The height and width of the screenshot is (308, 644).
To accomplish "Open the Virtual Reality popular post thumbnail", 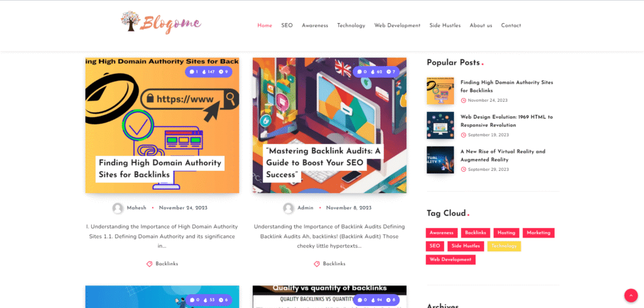I will 440,160.
